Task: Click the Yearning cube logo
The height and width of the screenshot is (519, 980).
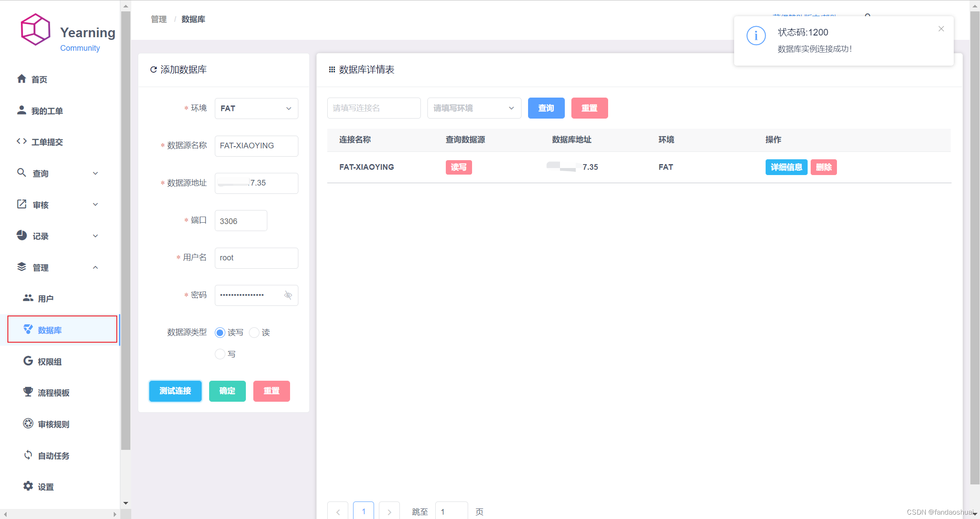Action: tap(35, 30)
